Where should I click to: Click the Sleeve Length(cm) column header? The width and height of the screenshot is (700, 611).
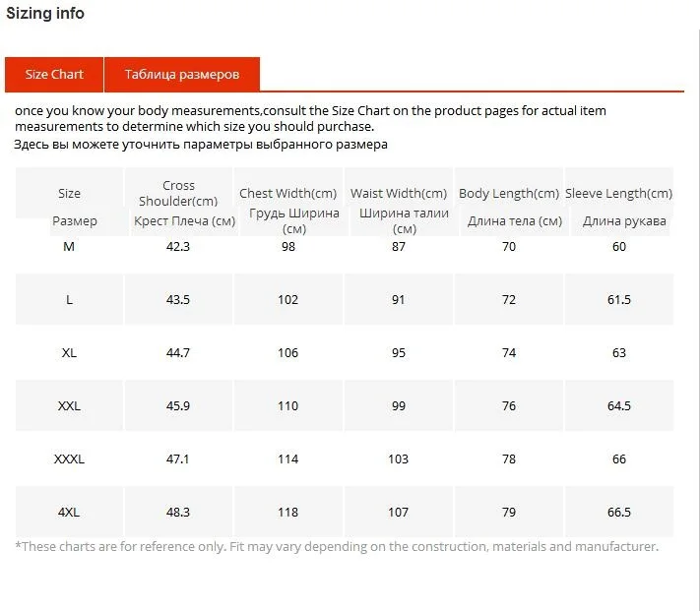coord(618,194)
